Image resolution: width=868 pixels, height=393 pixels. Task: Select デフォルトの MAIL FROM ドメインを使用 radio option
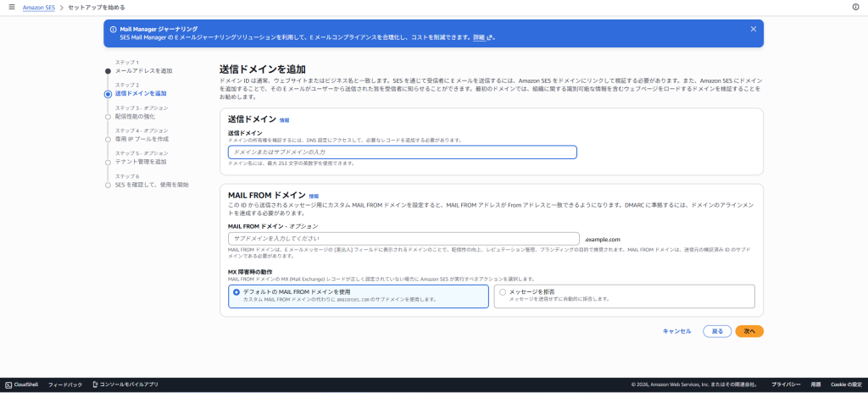click(236, 291)
